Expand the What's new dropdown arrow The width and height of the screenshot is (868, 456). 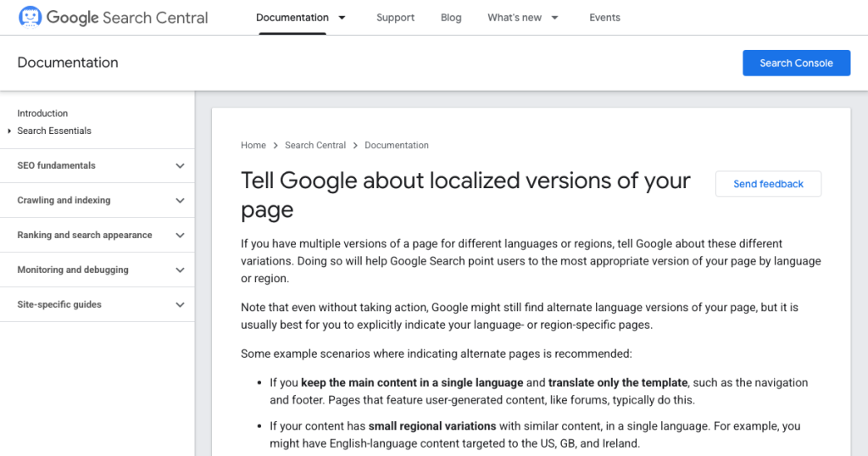(x=554, y=18)
